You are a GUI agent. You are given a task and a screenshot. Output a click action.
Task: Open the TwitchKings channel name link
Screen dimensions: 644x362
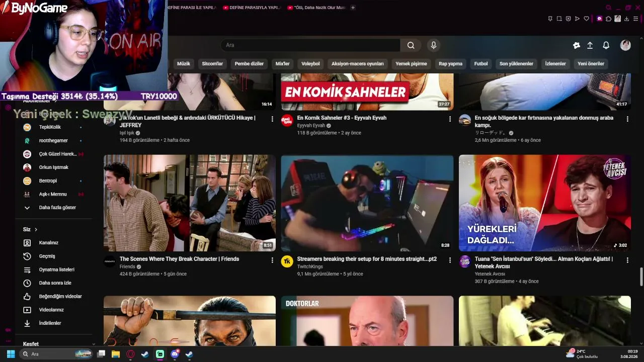(311, 266)
